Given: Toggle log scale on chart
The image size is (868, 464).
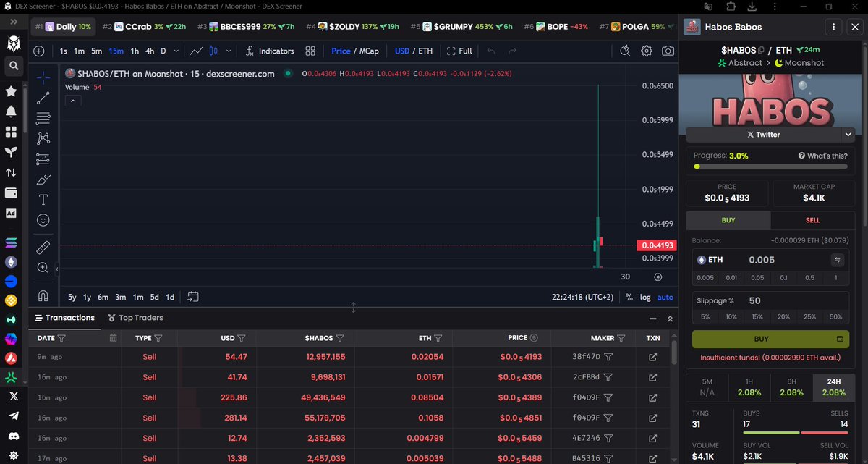Looking at the screenshot, I should click(645, 297).
